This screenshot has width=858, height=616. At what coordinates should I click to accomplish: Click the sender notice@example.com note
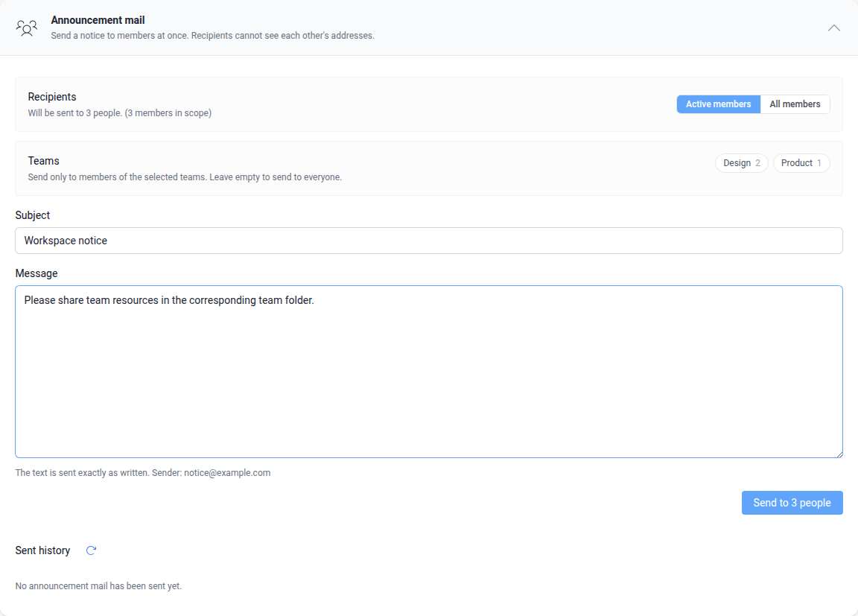pyautogui.click(x=143, y=473)
